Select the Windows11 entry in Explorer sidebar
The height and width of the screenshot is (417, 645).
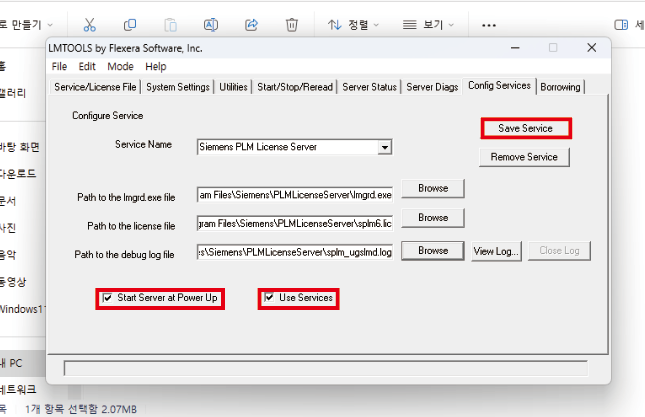tap(23, 309)
